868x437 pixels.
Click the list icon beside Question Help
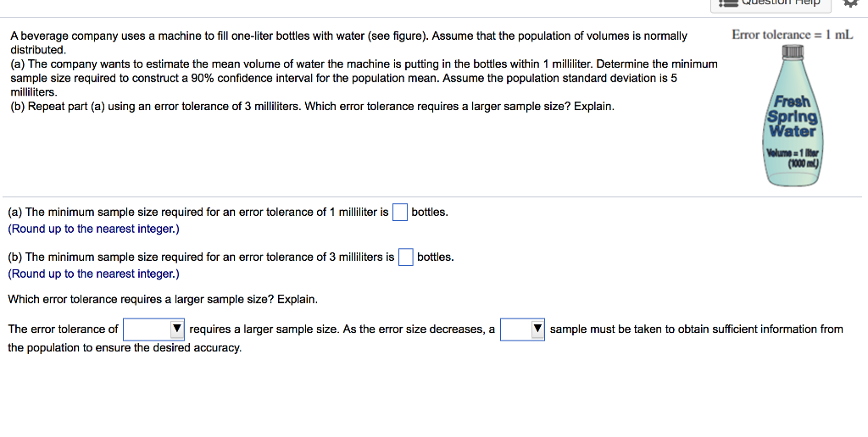726,3
